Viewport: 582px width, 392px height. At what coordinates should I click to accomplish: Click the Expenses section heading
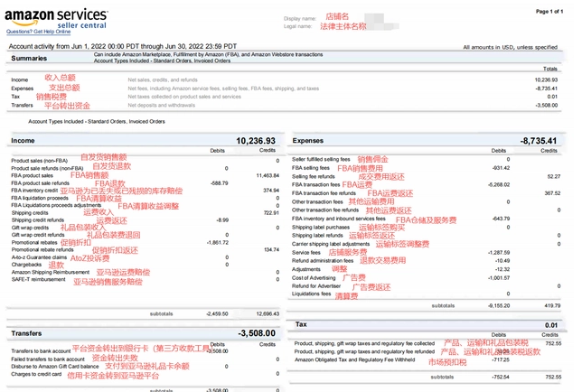pos(308,141)
